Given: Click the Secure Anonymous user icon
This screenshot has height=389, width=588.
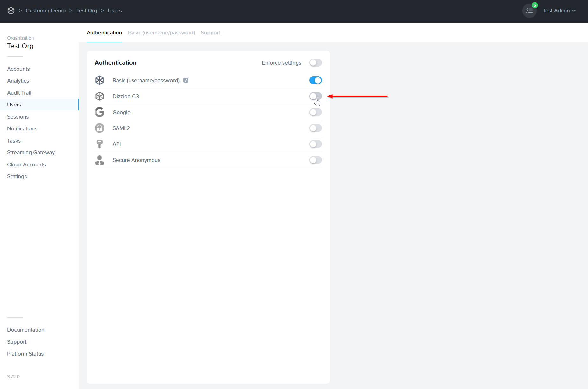Looking at the screenshot, I should (99, 160).
